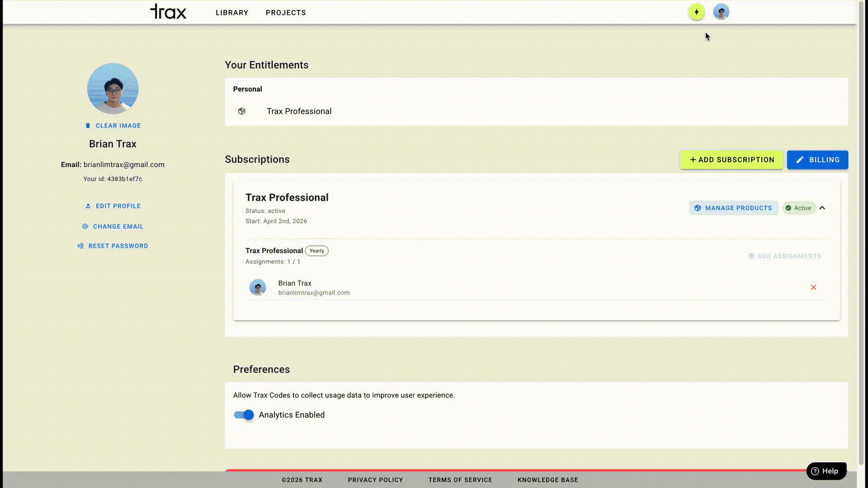Click Reset Password link
Image resolution: width=868 pixels, height=488 pixels.
[113, 246]
